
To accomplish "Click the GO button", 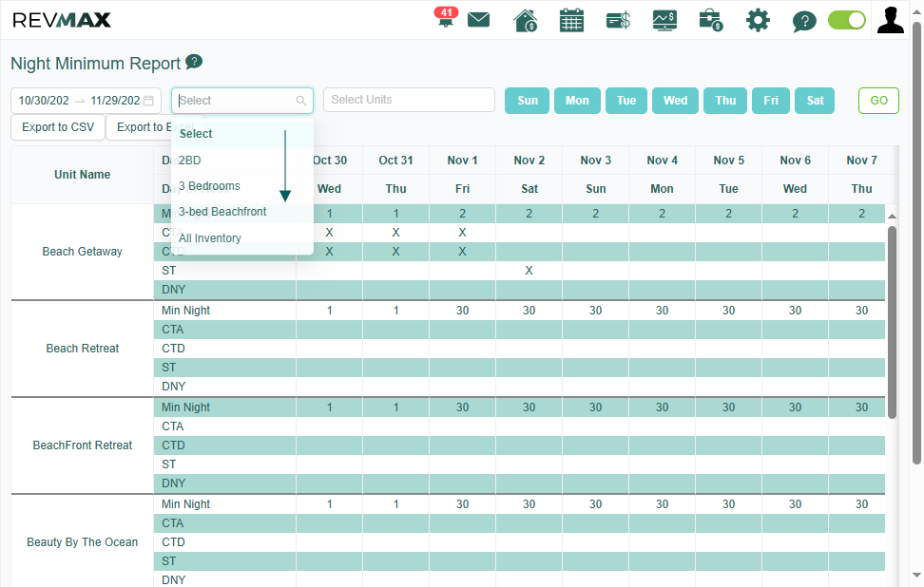I will point(878,101).
